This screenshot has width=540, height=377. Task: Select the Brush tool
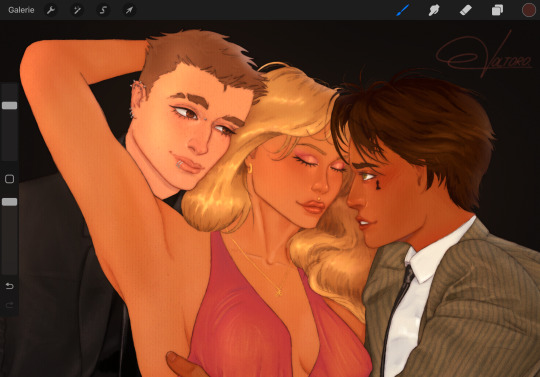click(x=402, y=10)
